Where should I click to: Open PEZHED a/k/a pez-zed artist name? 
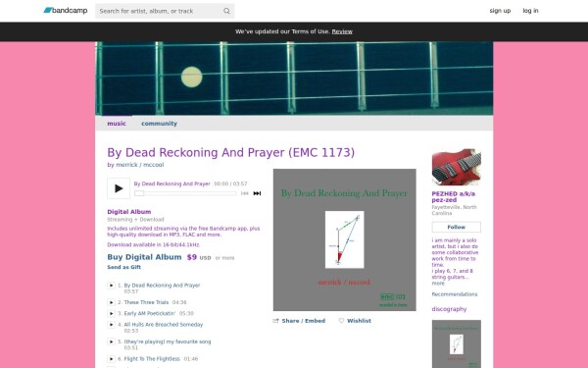[x=454, y=197]
